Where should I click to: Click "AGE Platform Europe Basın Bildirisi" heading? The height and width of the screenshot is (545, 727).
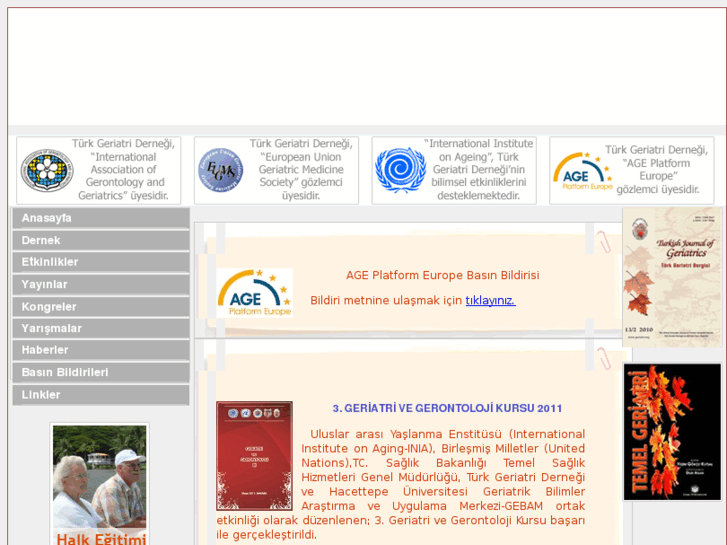pyautogui.click(x=443, y=276)
